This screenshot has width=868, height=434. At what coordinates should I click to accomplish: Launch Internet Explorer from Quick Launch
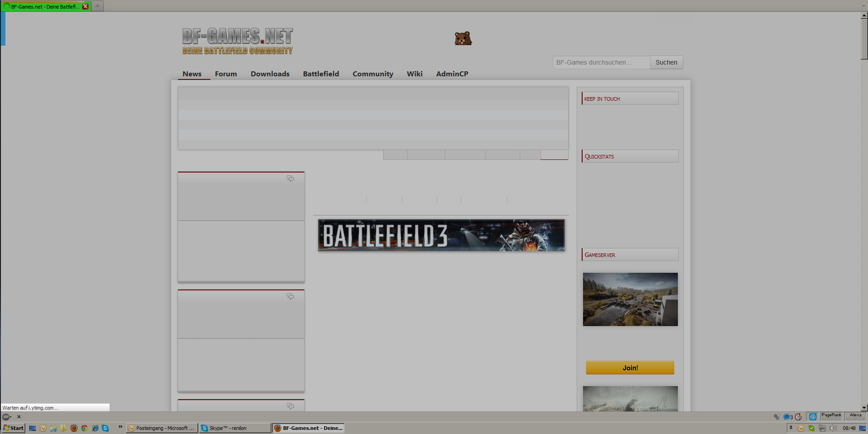95,428
